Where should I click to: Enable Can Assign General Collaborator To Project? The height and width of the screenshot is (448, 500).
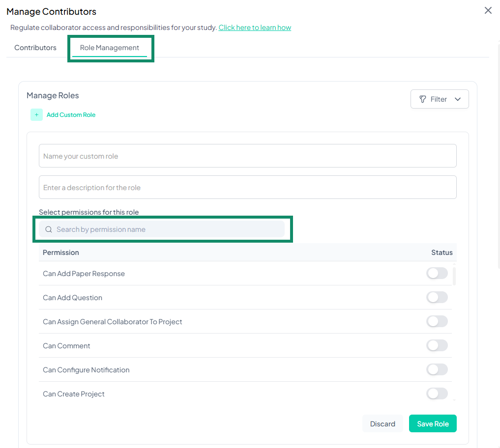coord(437,321)
